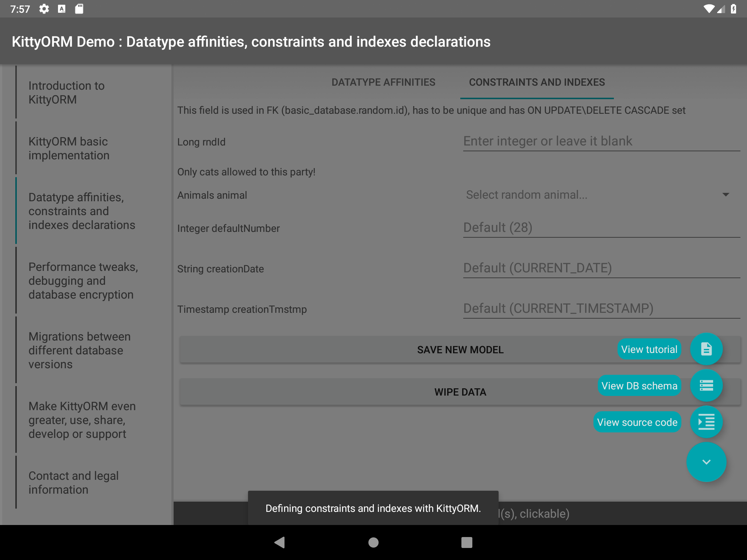Open Make KittyORM even greater section

pyautogui.click(x=88, y=420)
